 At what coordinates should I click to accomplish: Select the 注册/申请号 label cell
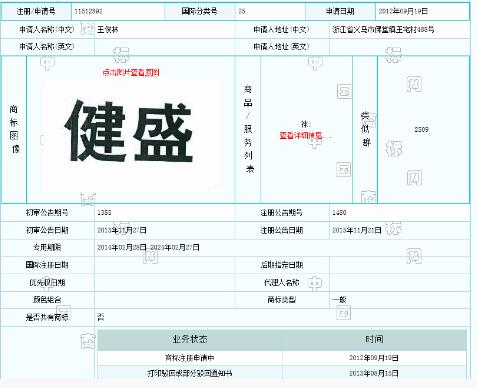(x=36, y=11)
